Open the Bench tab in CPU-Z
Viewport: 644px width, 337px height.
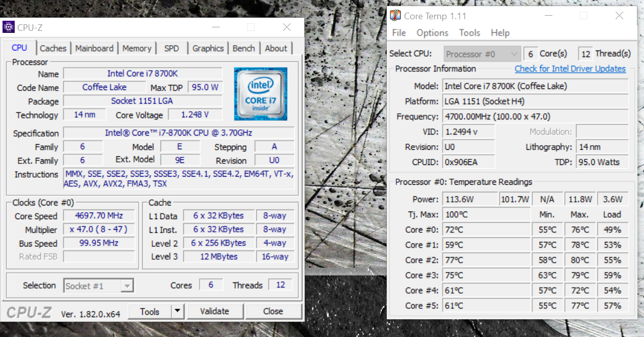coord(244,49)
